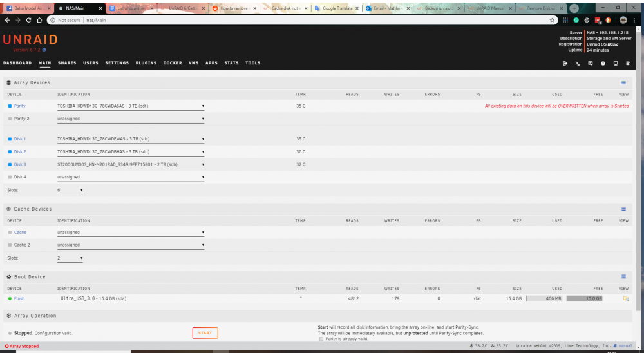
Task: Open the feedback icon in Unraid header
Action: 590,63
